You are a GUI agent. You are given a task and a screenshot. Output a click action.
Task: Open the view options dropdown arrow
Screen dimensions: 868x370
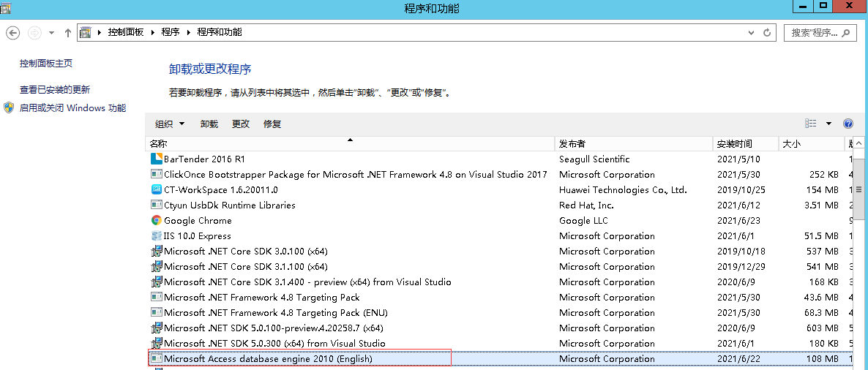tap(828, 124)
